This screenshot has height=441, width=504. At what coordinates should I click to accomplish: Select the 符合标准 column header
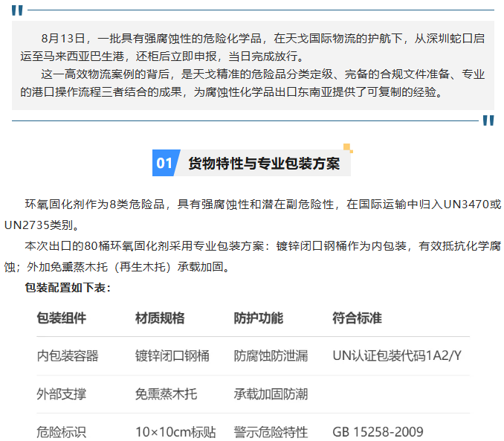pyautogui.click(x=357, y=318)
